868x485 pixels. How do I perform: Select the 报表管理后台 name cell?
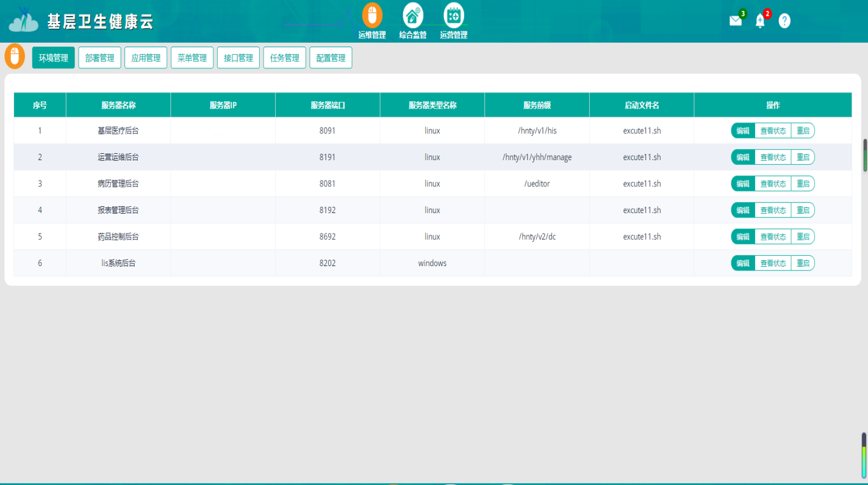pos(119,210)
